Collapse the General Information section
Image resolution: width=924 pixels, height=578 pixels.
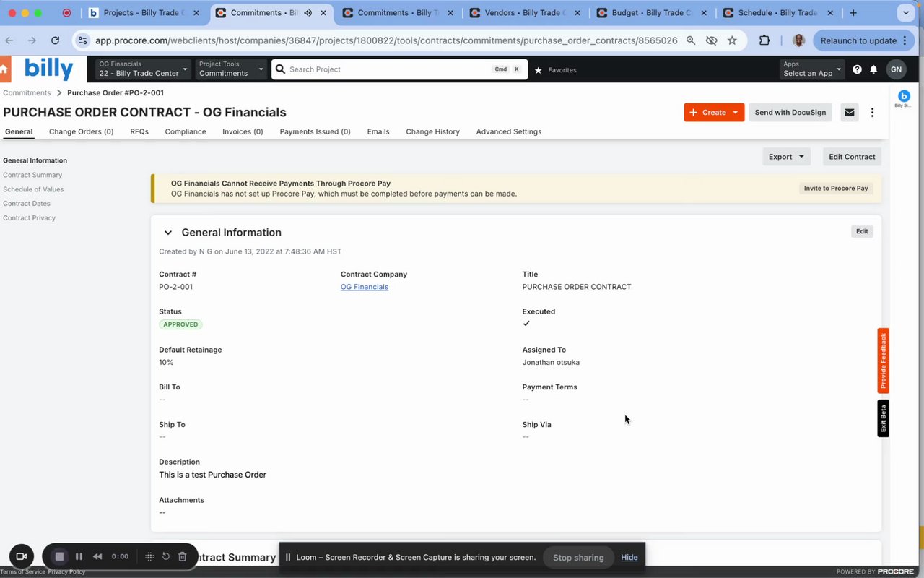coord(168,233)
